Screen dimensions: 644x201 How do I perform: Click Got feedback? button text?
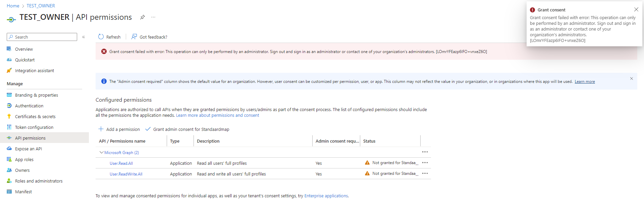click(153, 37)
